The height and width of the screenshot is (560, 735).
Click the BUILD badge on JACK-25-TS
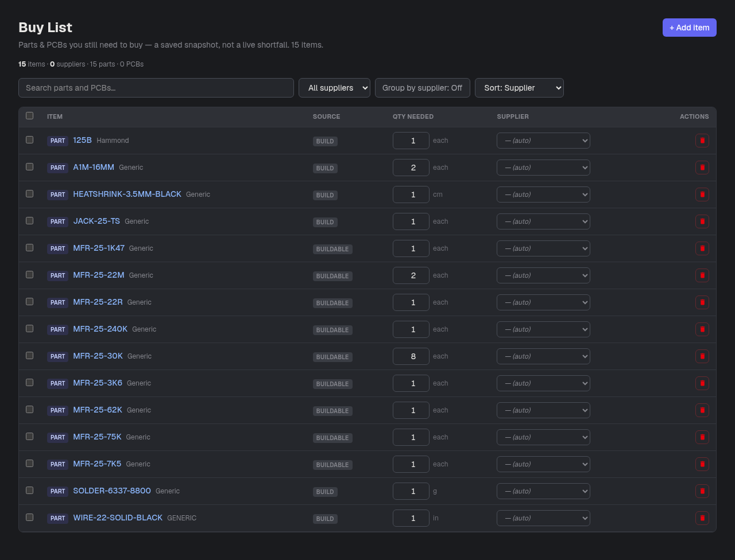[325, 222]
